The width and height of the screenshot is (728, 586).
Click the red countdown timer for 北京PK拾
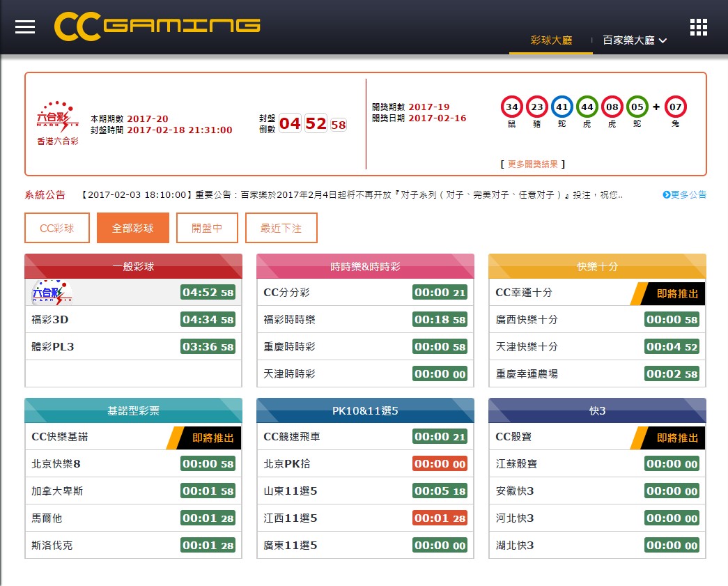(x=440, y=464)
